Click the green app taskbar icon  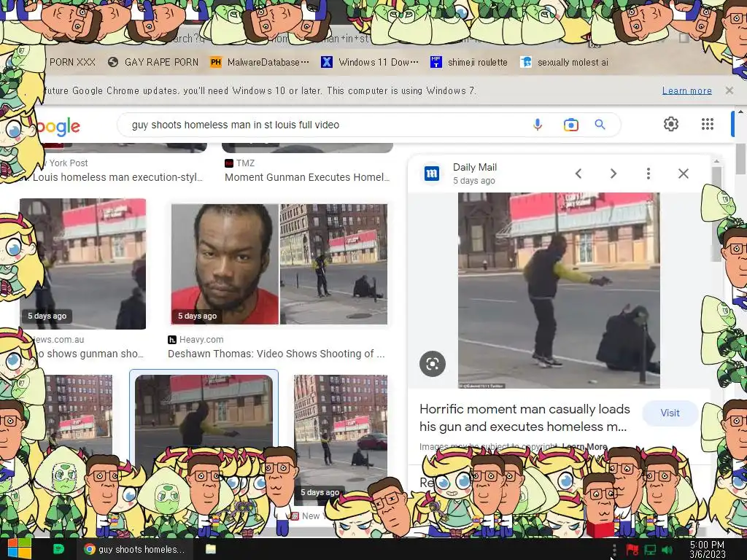(x=58, y=549)
